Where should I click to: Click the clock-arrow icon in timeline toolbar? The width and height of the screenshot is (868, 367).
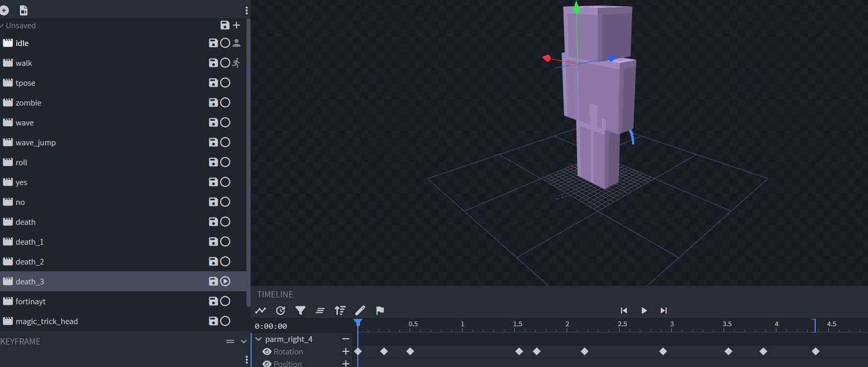click(280, 311)
